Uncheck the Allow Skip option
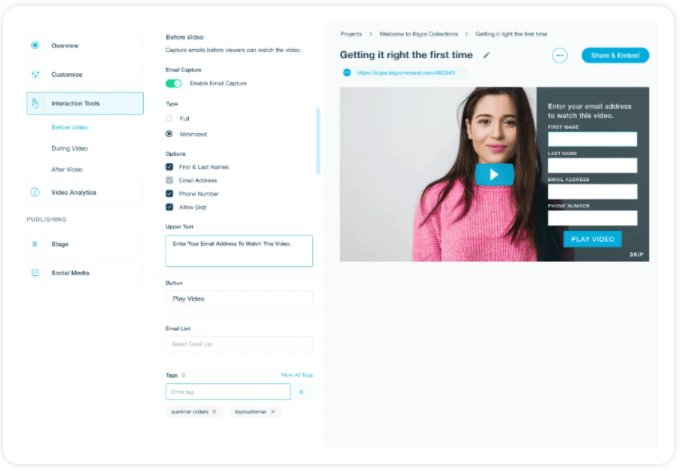680x471 pixels. click(169, 207)
